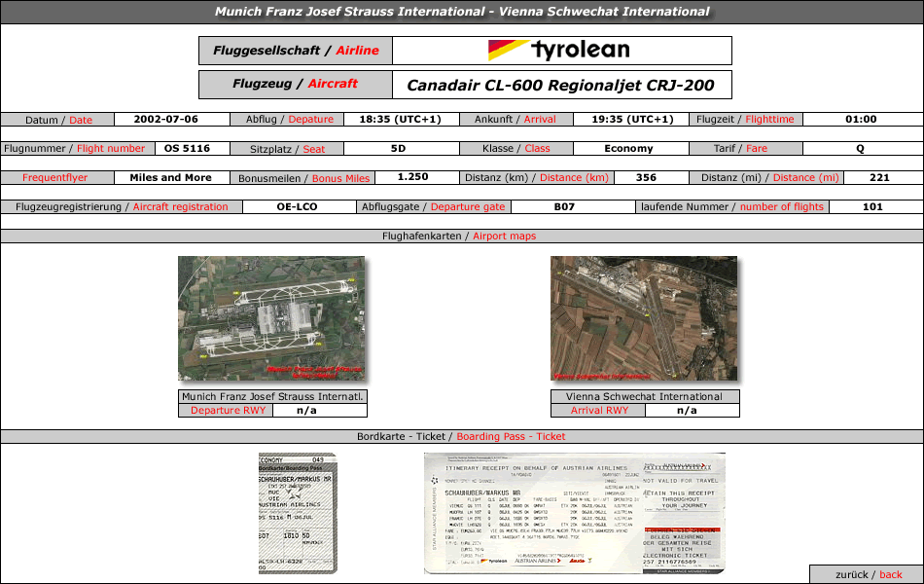Click the Arrival RWY label

[599, 411]
